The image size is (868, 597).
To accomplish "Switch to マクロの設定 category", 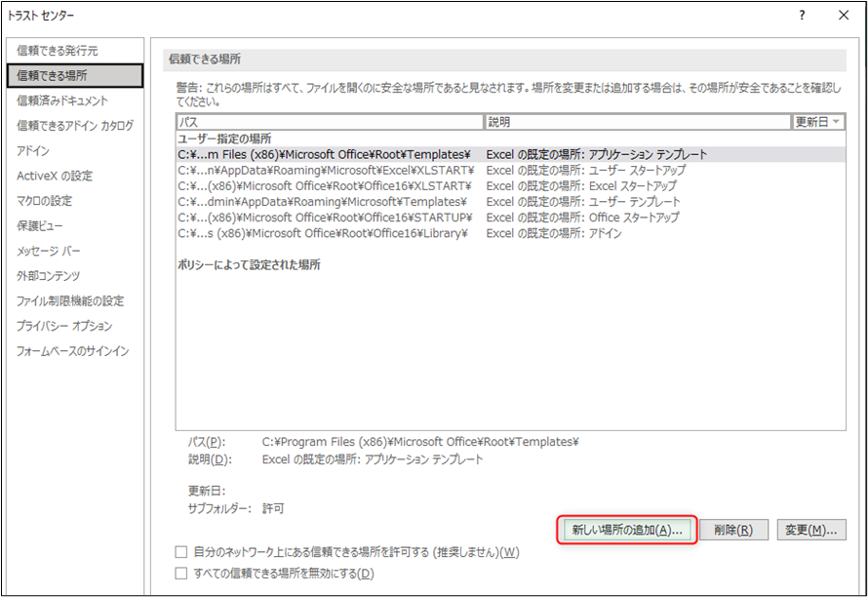I will [x=44, y=201].
